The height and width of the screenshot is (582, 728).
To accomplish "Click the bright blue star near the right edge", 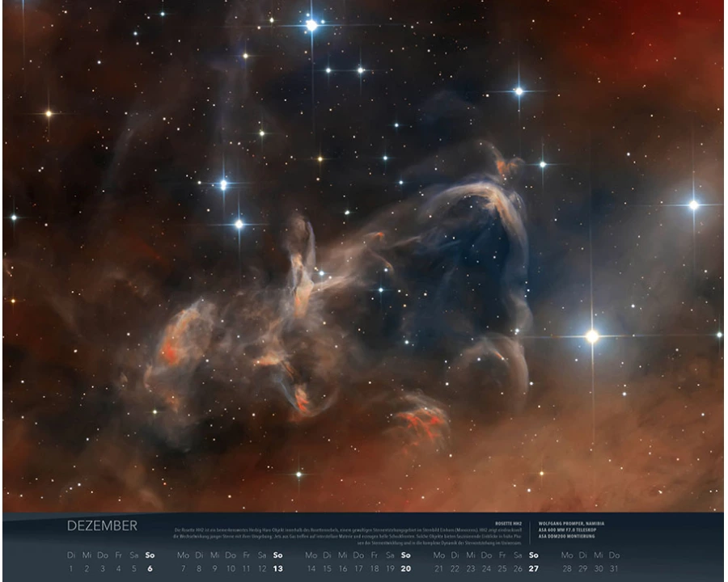I will (x=693, y=205).
